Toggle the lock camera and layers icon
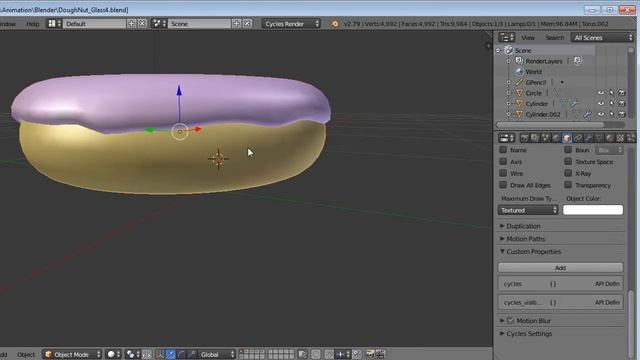 coord(302,354)
